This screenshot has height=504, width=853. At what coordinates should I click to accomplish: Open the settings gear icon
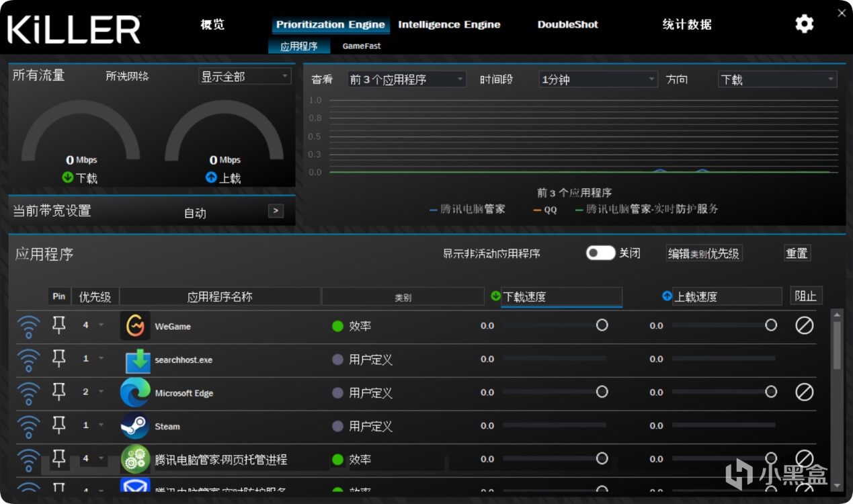(804, 24)
